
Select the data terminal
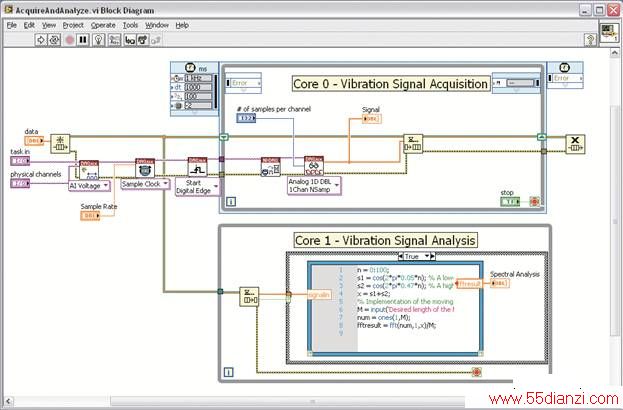pos(34,141)
